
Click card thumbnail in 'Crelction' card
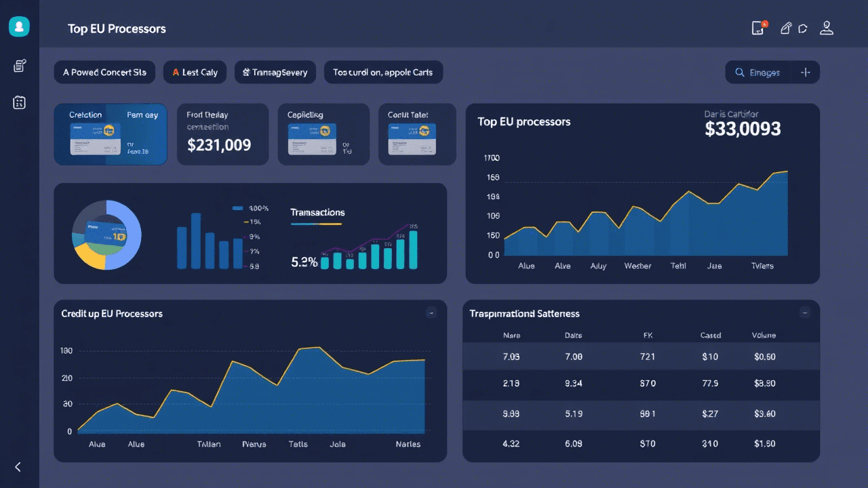tap(95, 139)
